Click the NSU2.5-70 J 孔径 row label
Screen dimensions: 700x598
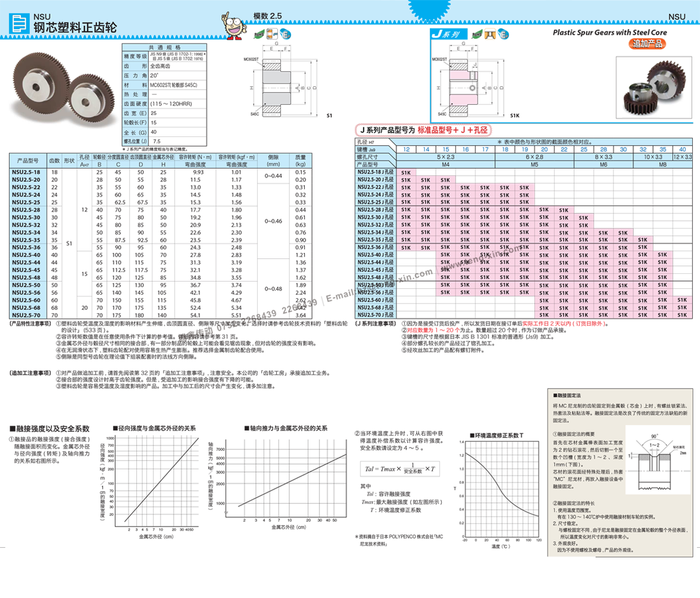click(x=375, y=315)
